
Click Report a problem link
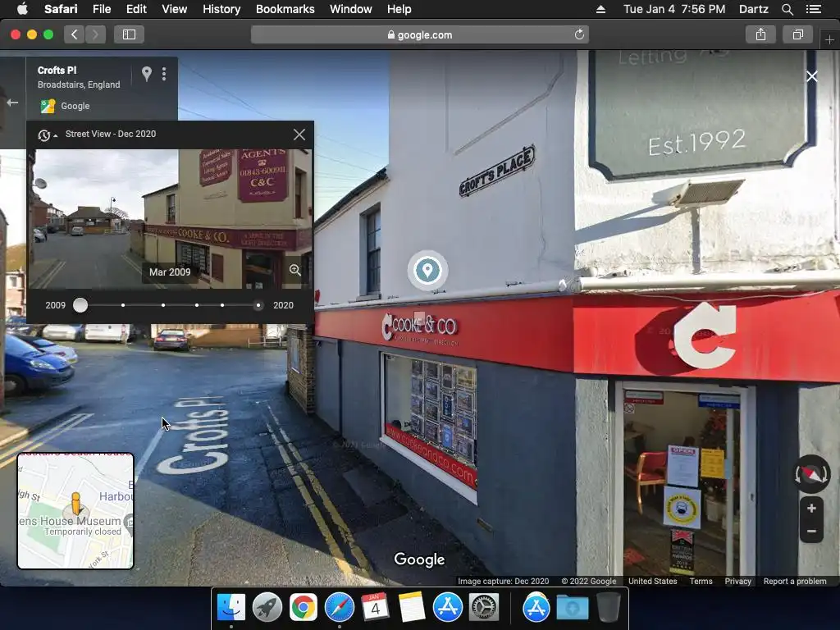click(x=795, y=582)
